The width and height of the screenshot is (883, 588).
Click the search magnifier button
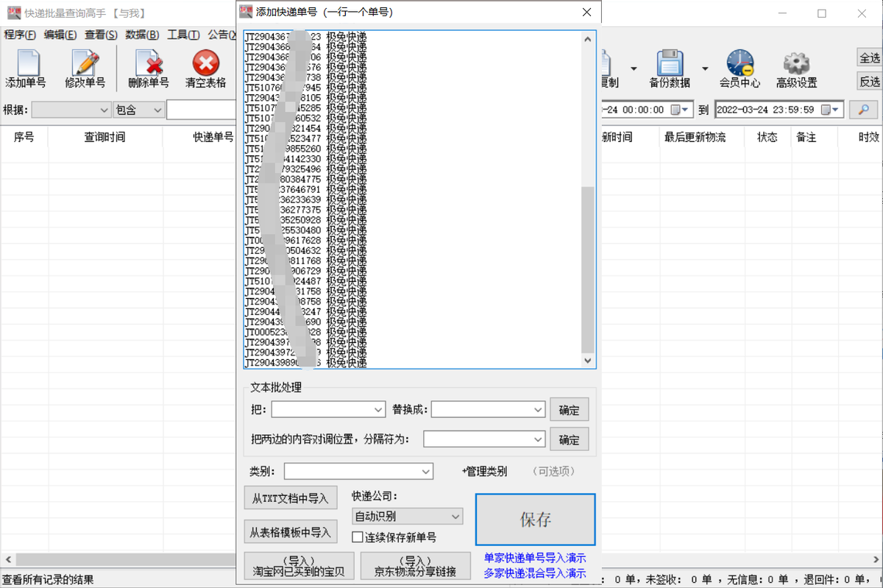(864, 110)
